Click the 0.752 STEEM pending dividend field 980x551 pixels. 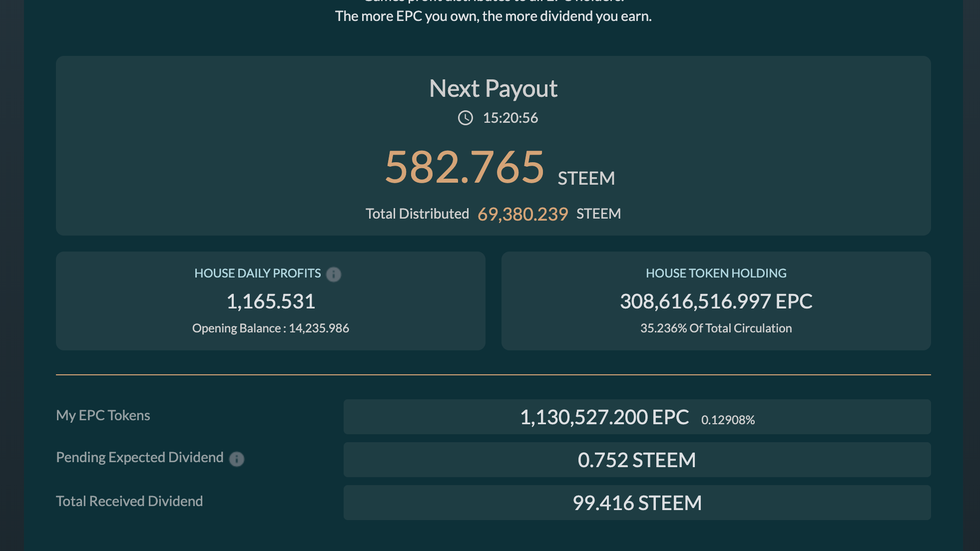[636, 460]
